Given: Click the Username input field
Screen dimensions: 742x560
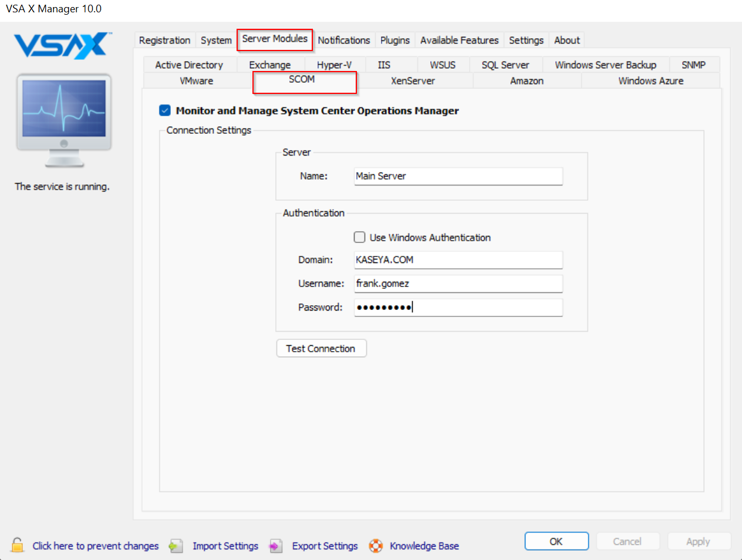Looking at the screenshot, I should click(x=458, y=284).
